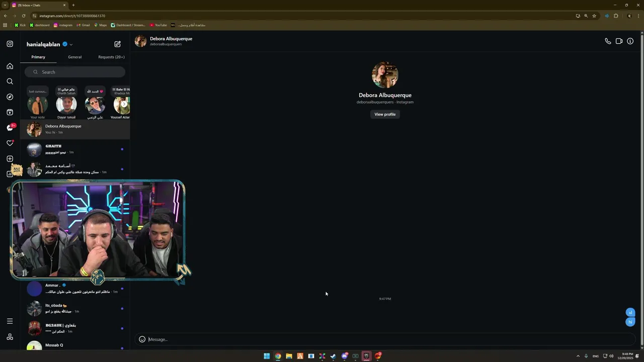Click the Chrome address bar URL
The height and width of the screenshot is (362, 644).
pos(72,16)
